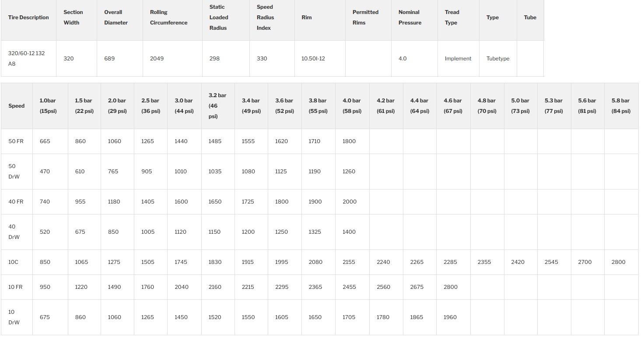Click the Speed header in load table
The height and width of the screenshot is (337, 644).
click(x=17, y=106)
